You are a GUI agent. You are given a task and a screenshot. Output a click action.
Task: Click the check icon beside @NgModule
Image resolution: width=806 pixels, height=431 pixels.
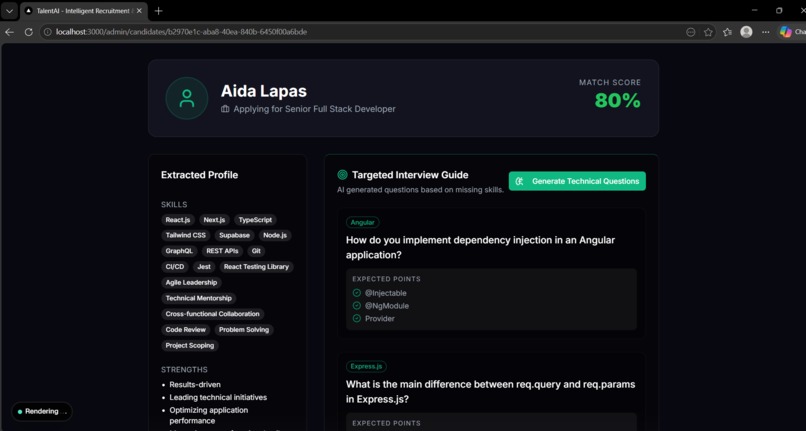click(357, 306)
